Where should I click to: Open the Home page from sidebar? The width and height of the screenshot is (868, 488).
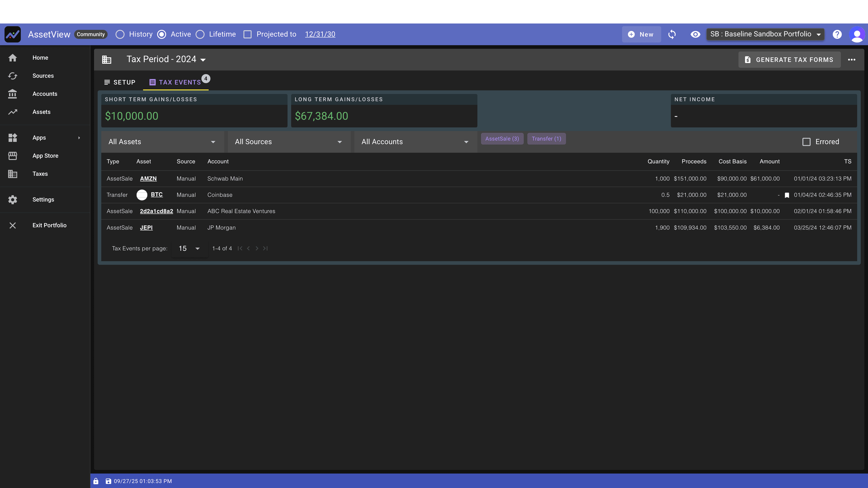pos(40,58)
